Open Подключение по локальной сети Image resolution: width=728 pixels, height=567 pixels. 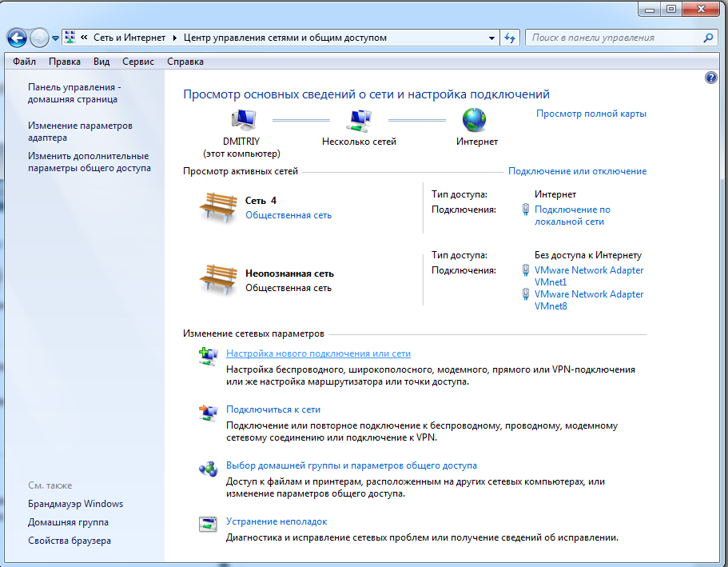tap(572, 215)
